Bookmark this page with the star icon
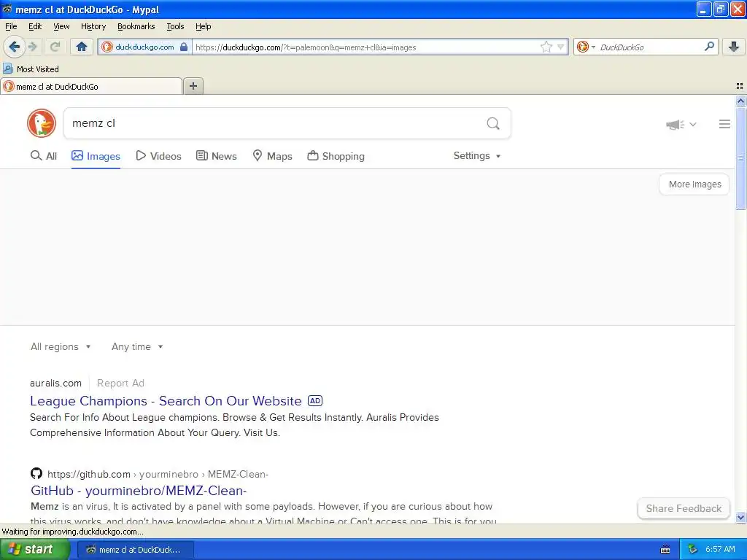 [x=546, y=47]
